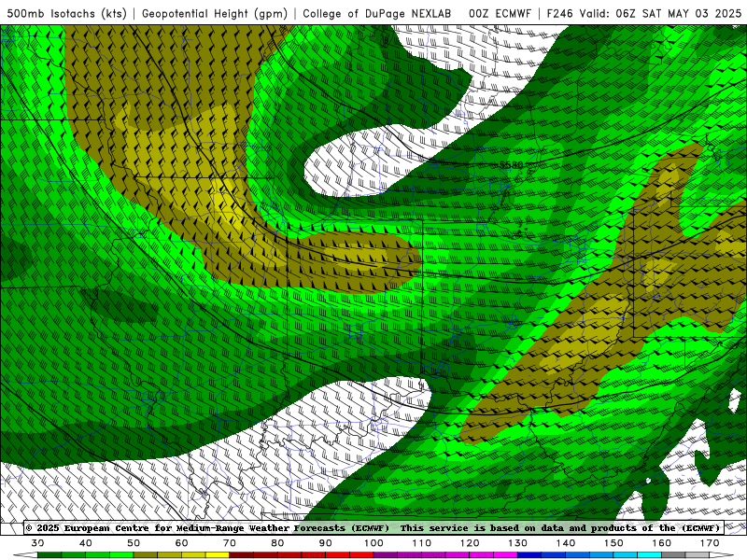Click the 110 label on the color scale
This screenshot has height=560, width=747.
point(422,543)
